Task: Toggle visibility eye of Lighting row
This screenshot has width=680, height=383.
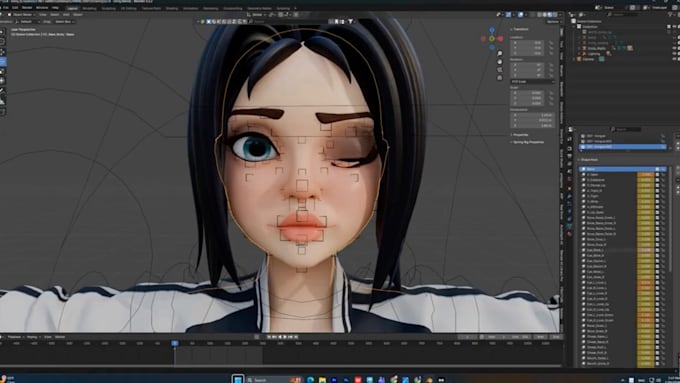Action: [x=674, y=53]
